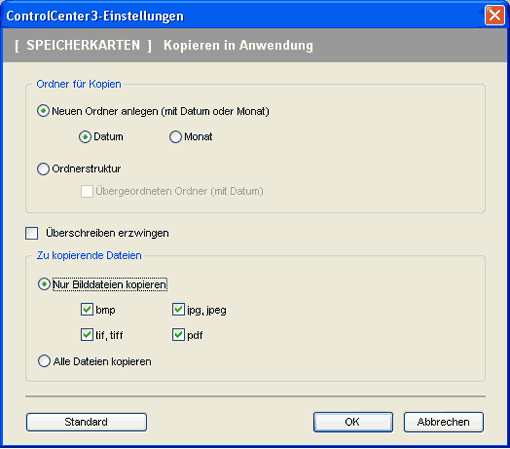
Task: Click the 'Kopieren in Anwendung' heading
Action: (238, 45)
